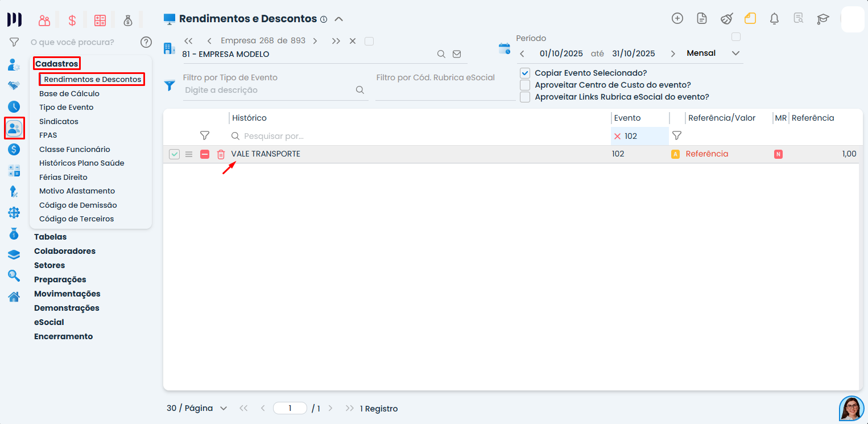Enable Aproveitar Centro de Custo do evento
Screen dimensions: 868x424
[525, 85]
